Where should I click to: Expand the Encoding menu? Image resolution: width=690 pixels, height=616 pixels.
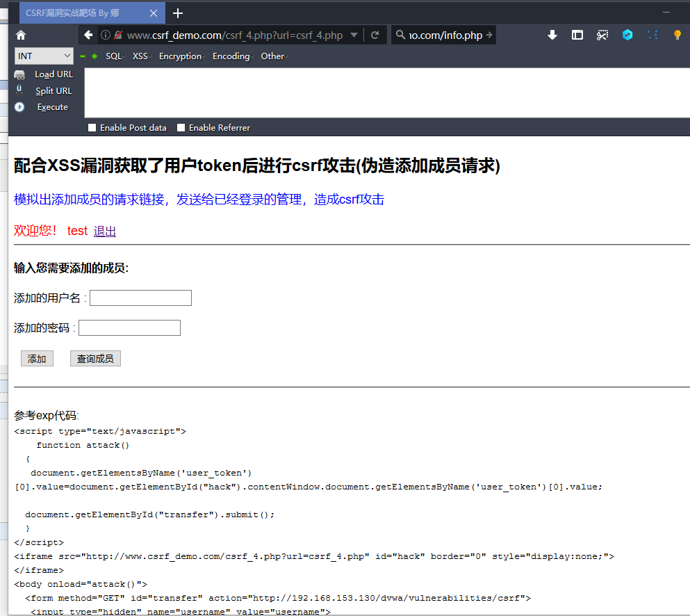click(x=233, y=56)
